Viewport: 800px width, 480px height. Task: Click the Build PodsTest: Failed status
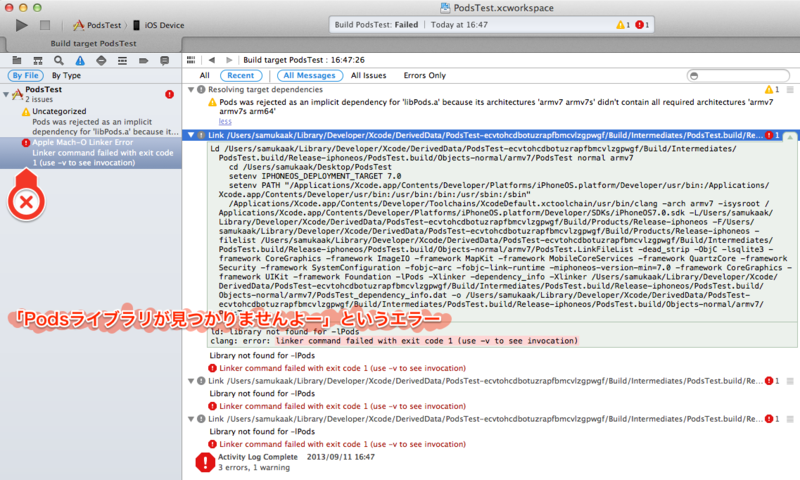[x=376, y=25]
